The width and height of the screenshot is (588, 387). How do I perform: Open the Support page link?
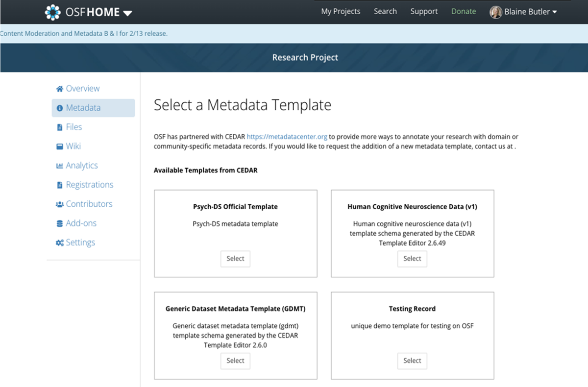tap(424, 11)
